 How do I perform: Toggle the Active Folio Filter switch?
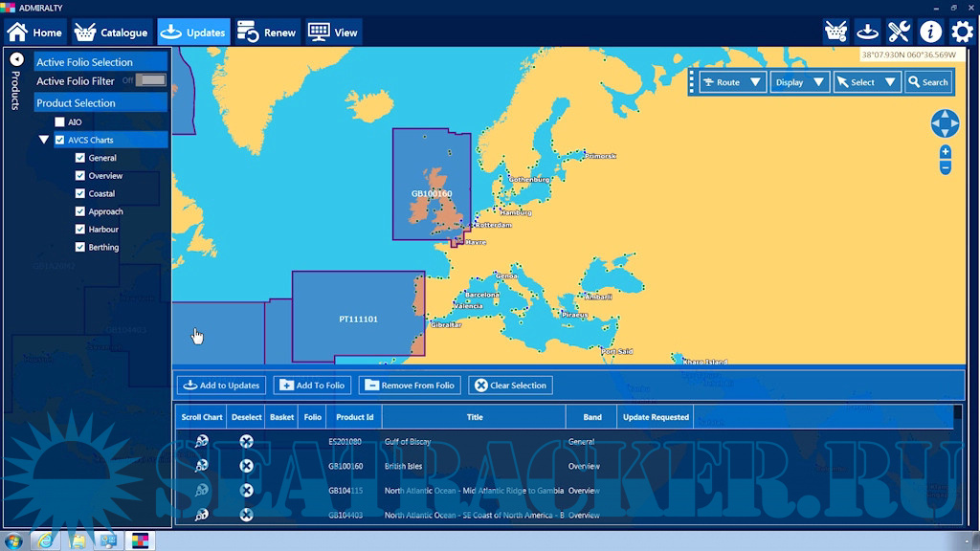coord(150,80)
